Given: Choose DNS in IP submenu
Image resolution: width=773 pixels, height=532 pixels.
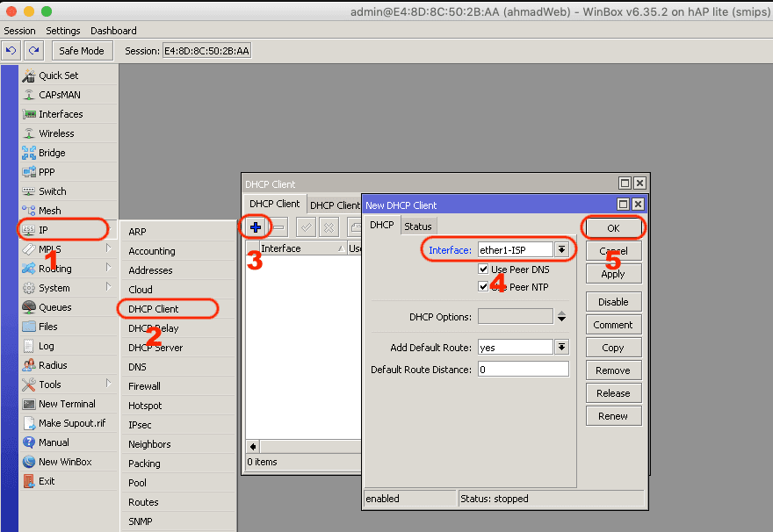Looking at the screenshot, I should point(178,367).
